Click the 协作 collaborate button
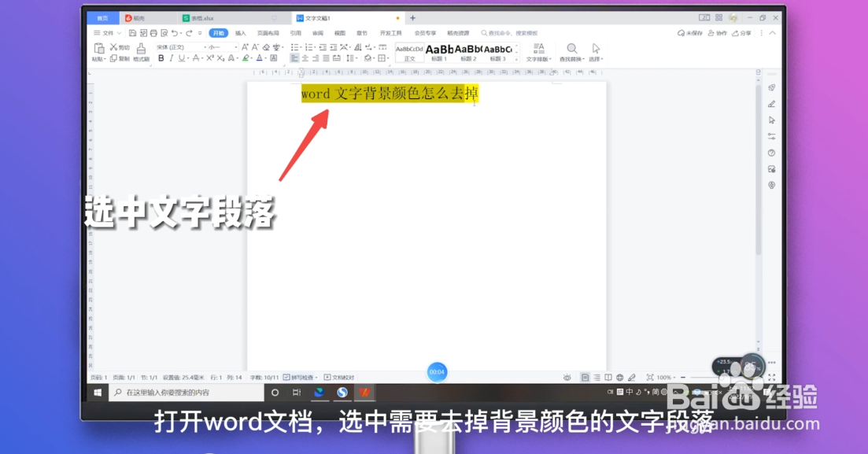 point(718,33)
